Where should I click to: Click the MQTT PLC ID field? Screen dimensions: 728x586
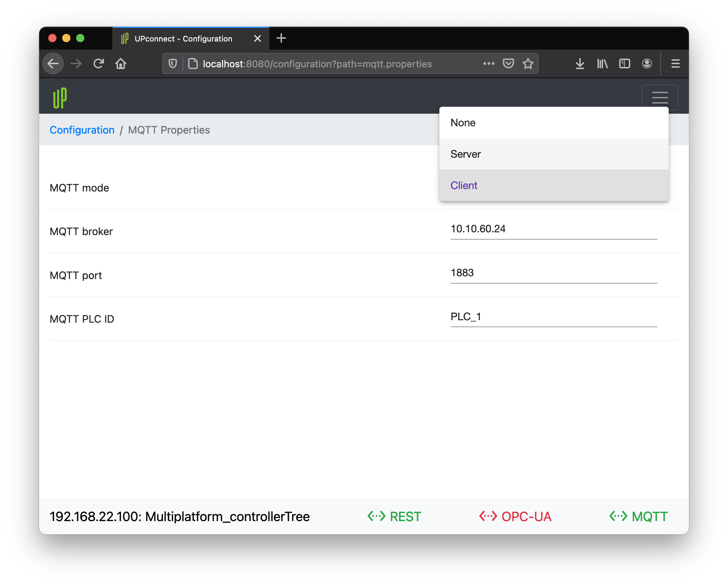554,317
